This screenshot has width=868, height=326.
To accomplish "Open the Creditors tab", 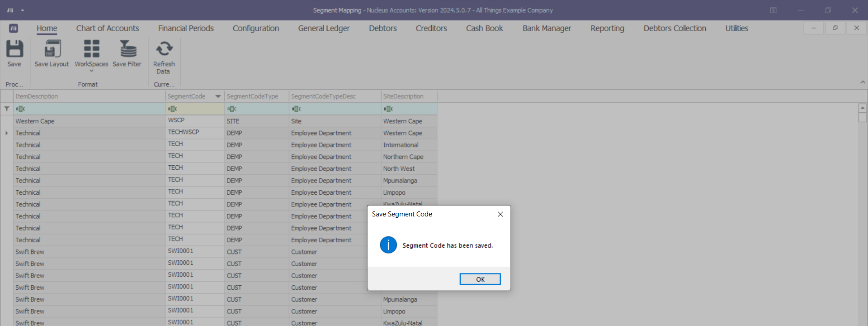I will point(431,28).
